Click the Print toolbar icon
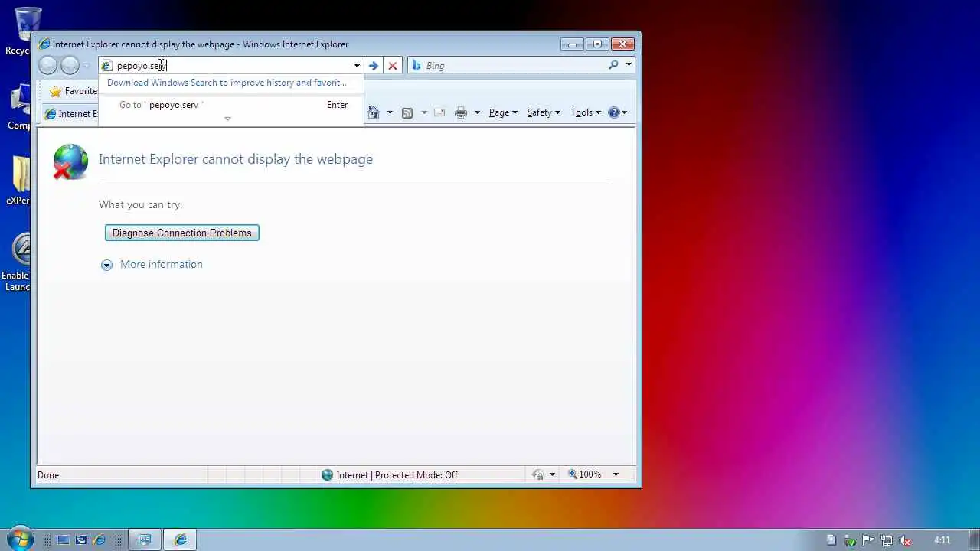This screenshot has height=551, width=980. pyautogui.click(x=460, y=112)
